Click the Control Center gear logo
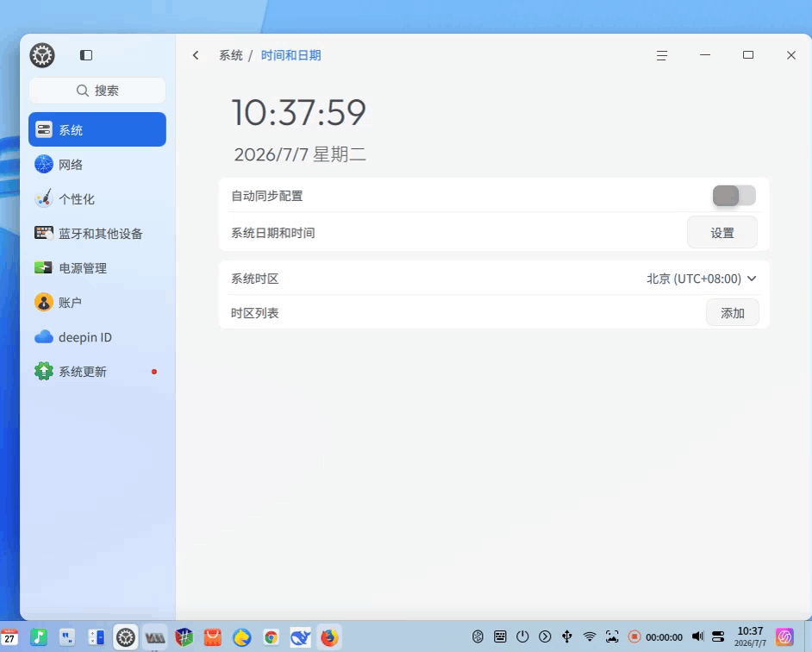Screen dimensions: 812x652 [42, 55]
